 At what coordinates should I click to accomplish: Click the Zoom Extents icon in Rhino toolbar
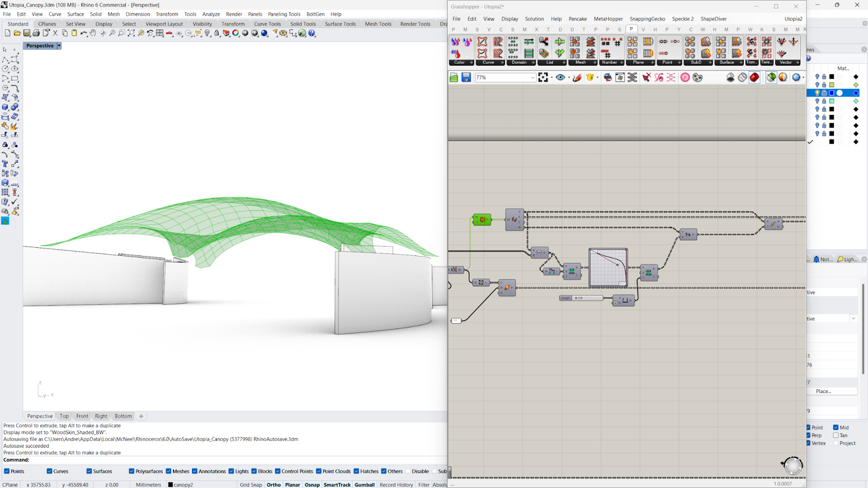point(131,33)
